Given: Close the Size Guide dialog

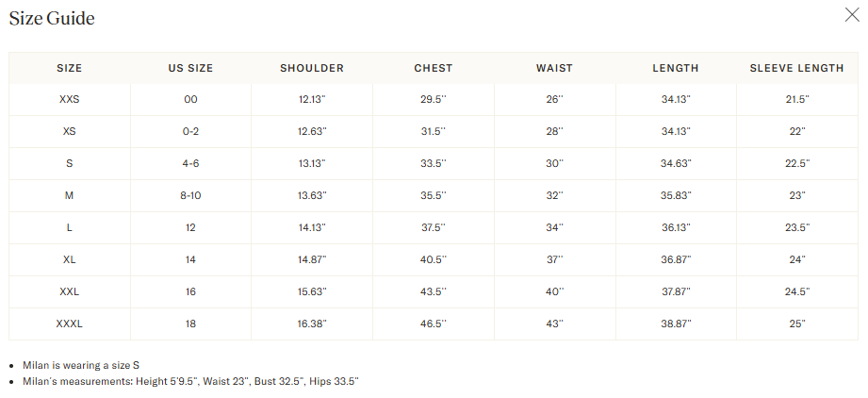Looking at the screenshot, I should click(850, 14).
